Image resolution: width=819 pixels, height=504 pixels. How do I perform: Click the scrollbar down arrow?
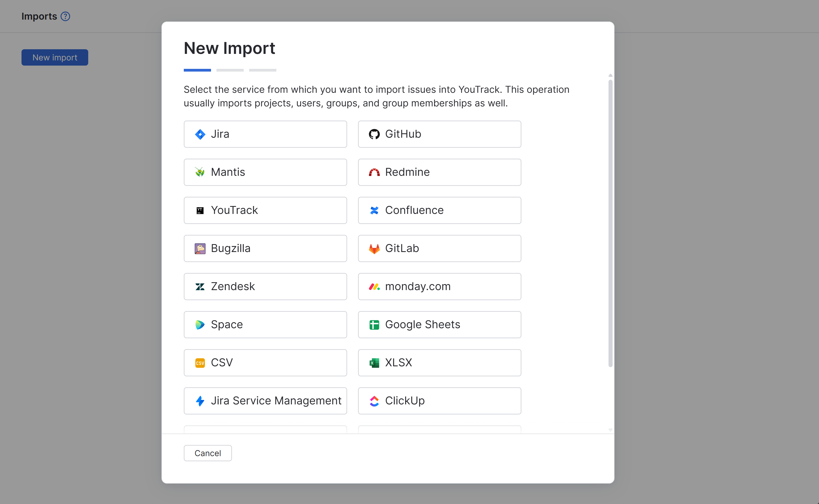[611, 430]
